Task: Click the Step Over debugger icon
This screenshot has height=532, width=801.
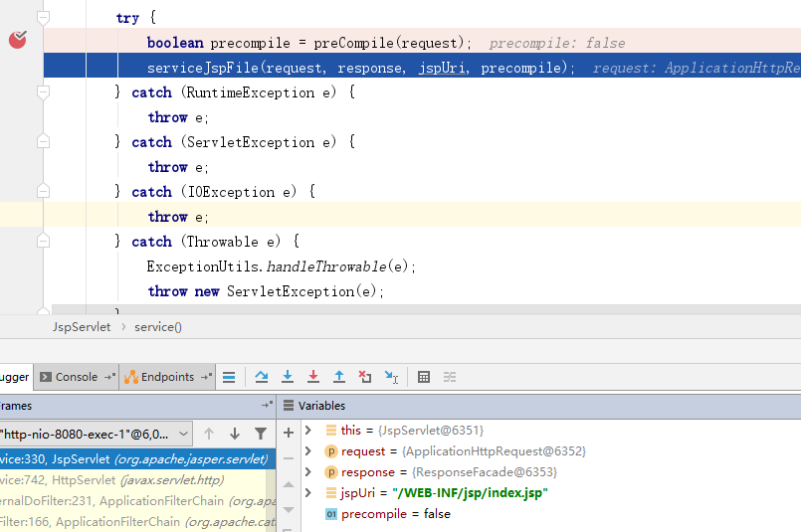Action: 262,377
